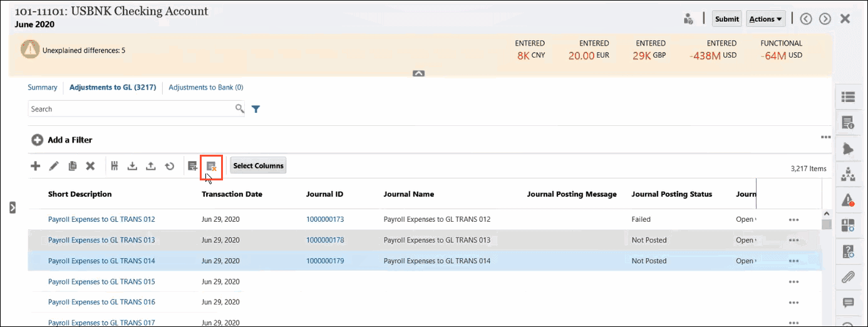This screenshot has height=327, width=868.
Task: Open Payroll Expenses to GL TRANS 012 link
Action: coord(101,219)
